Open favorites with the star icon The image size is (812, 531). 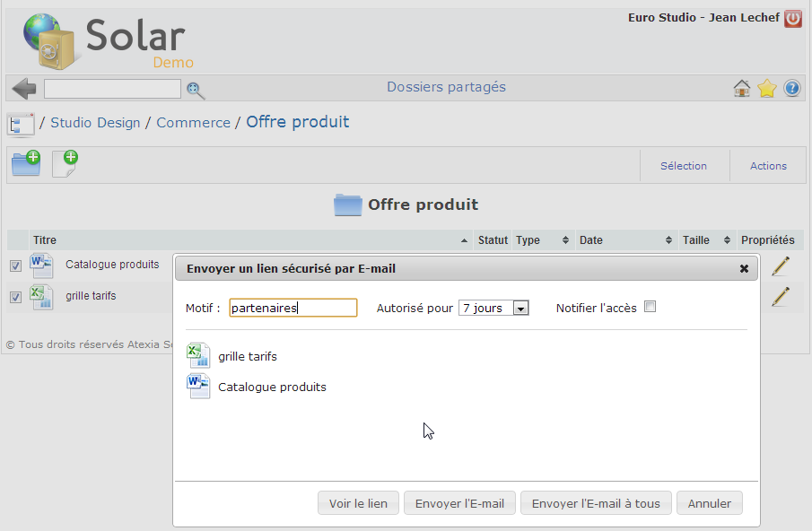tap(766, 88)
